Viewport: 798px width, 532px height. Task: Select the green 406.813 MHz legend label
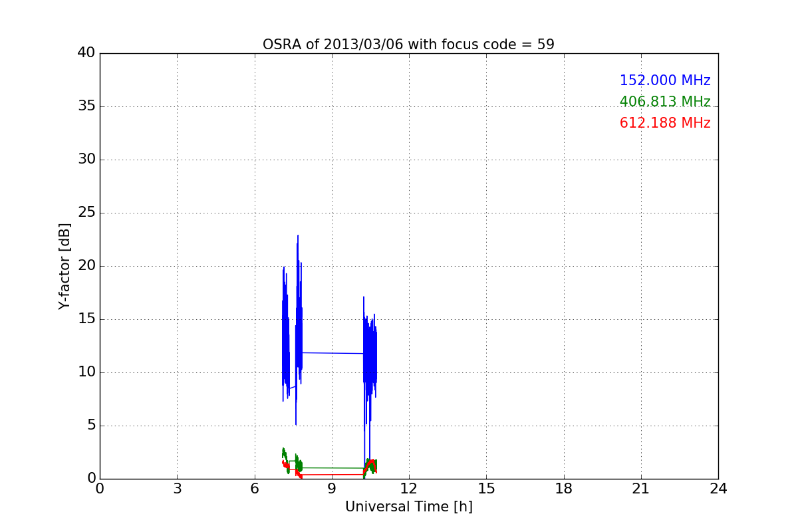665,102
